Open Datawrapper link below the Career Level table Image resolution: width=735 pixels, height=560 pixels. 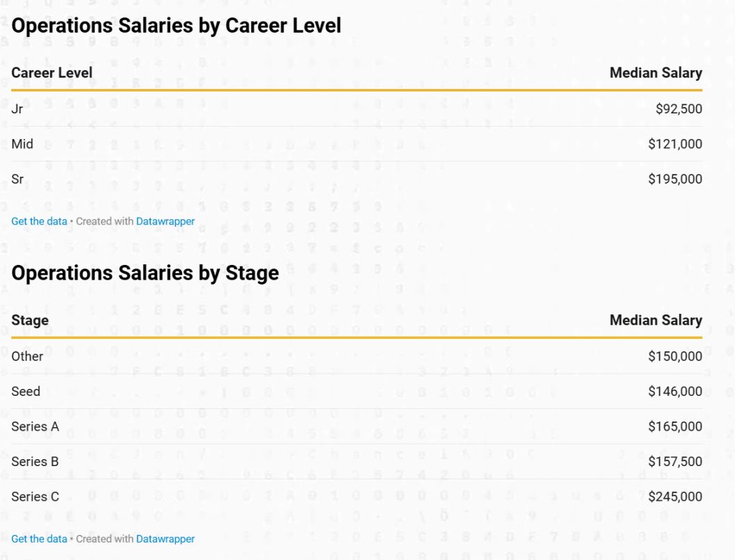(x=165, y=221)
